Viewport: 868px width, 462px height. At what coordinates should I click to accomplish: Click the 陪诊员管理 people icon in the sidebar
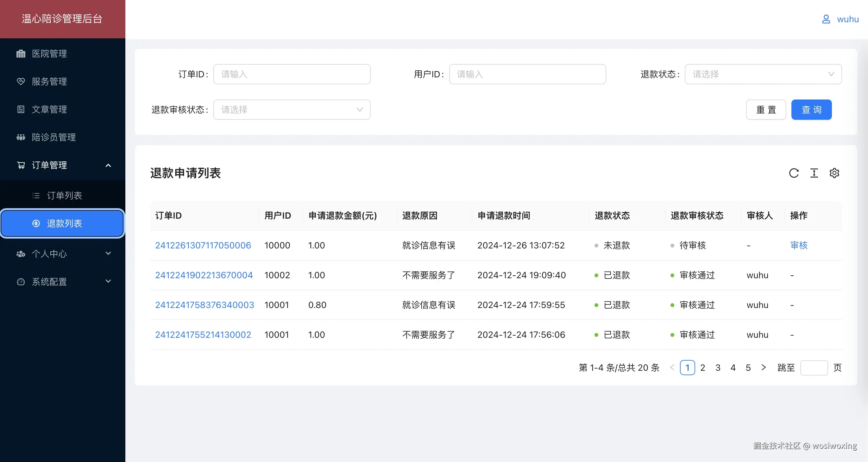(x=21, y=137)
